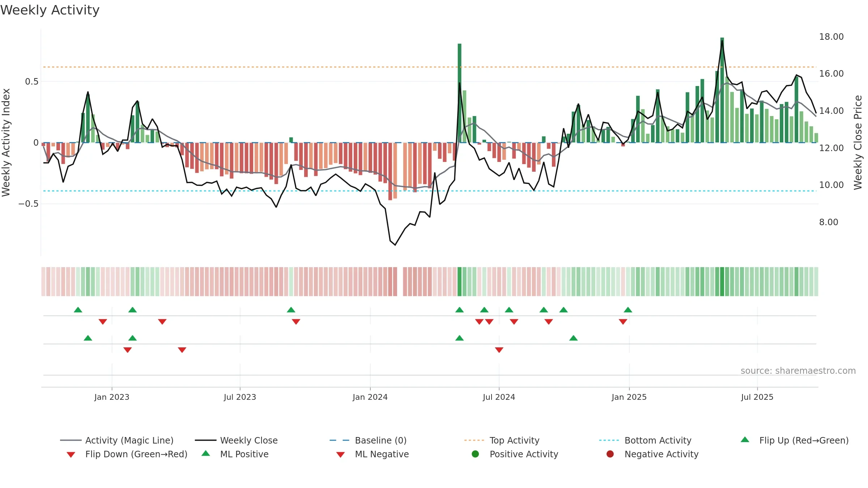Click the first flip-up marker before Jan 2023
The width and height of the screenshot is (868, 488).
78,310
